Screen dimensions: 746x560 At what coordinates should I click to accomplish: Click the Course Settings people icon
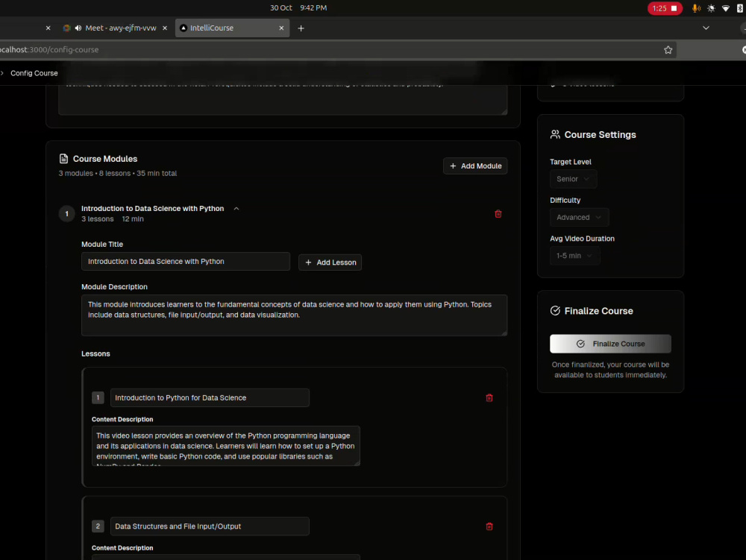[555, 134]
